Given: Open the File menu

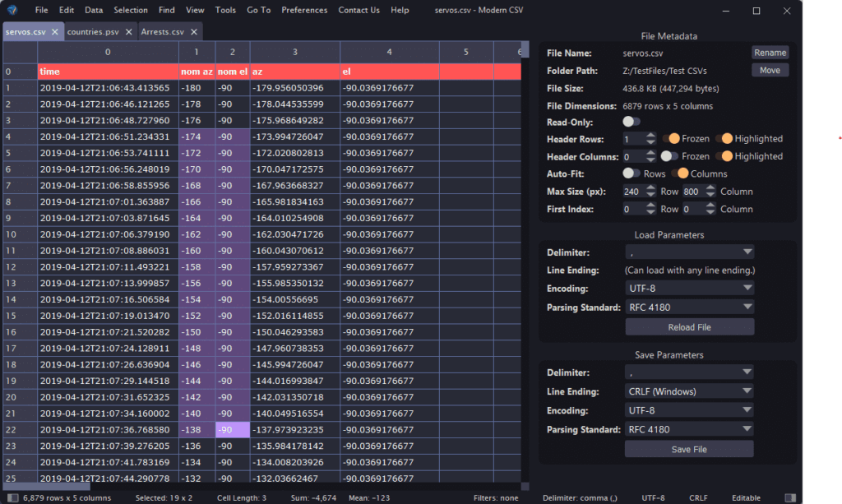Looking at the screenshot, I should point(41,10).
